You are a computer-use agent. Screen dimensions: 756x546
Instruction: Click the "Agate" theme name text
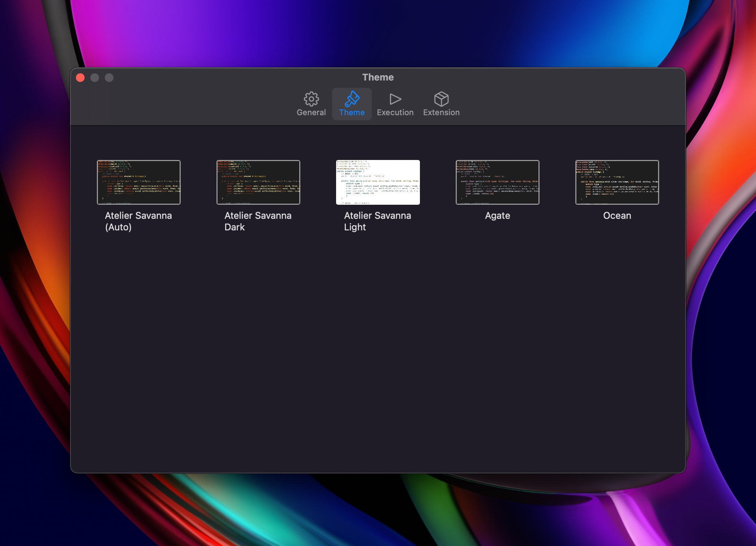[x=498, y=216]
